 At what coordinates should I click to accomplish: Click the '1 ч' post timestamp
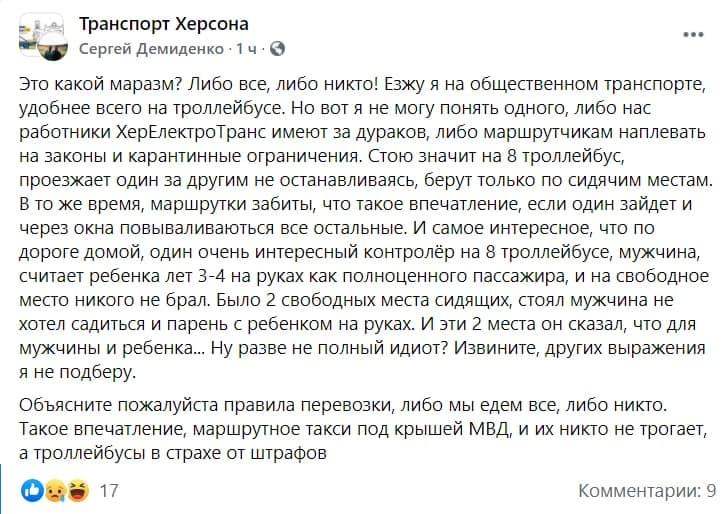click(x=246, y=48)
